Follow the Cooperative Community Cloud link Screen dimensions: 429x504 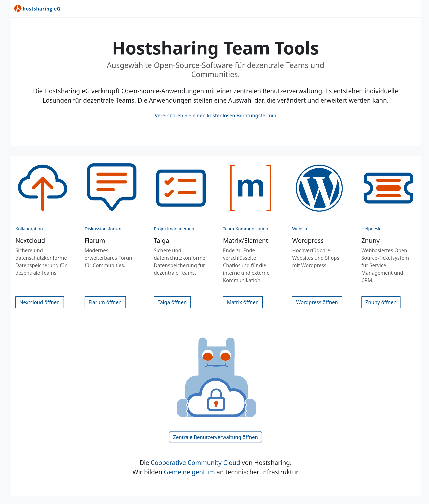pos(195,463)
